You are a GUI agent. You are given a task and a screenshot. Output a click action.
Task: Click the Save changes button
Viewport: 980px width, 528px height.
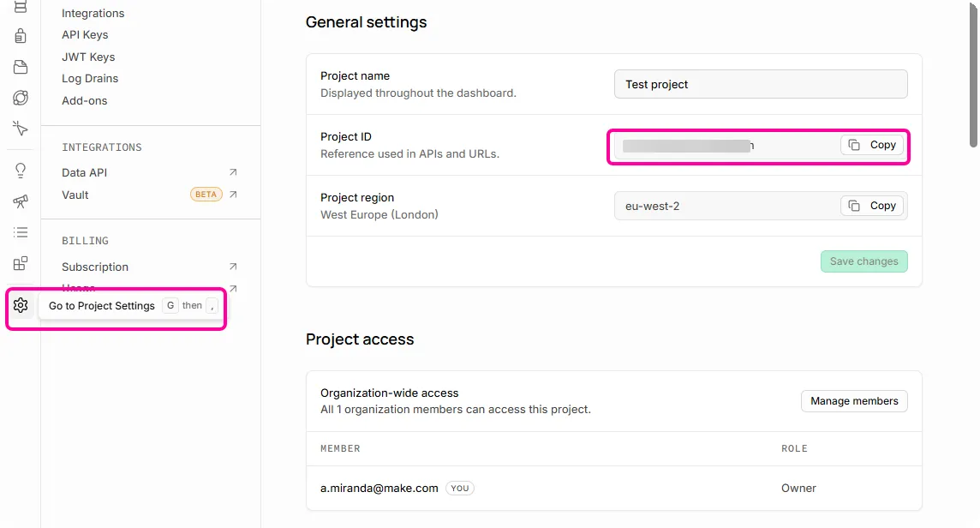863,261
